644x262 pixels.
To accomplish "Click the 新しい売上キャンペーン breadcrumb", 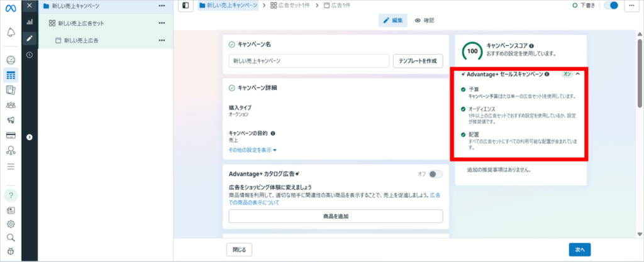I will tap(228, 6).
